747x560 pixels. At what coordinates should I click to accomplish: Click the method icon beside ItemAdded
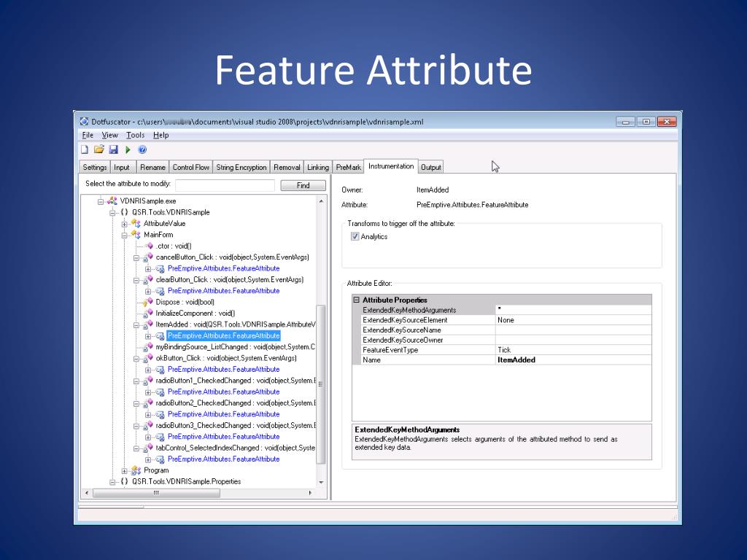point(147,324)
